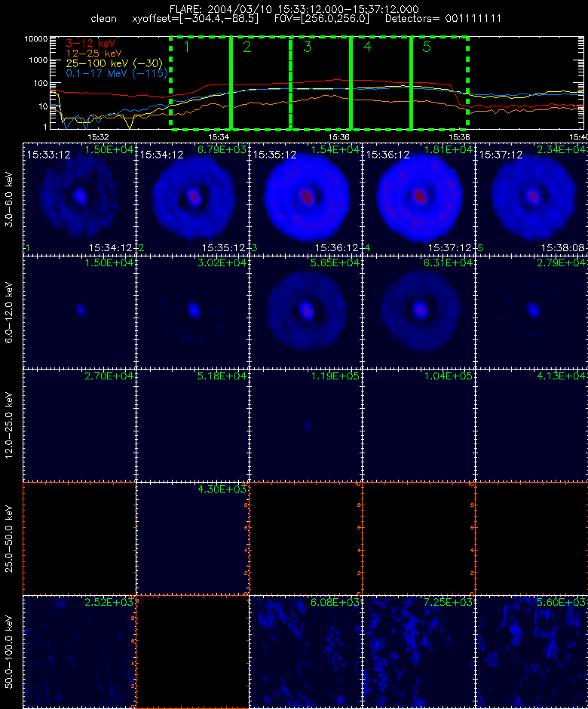Click the '25.0-50.0 keV' row label
This screenshot has width=588, height=709.
tap(10, 539)
